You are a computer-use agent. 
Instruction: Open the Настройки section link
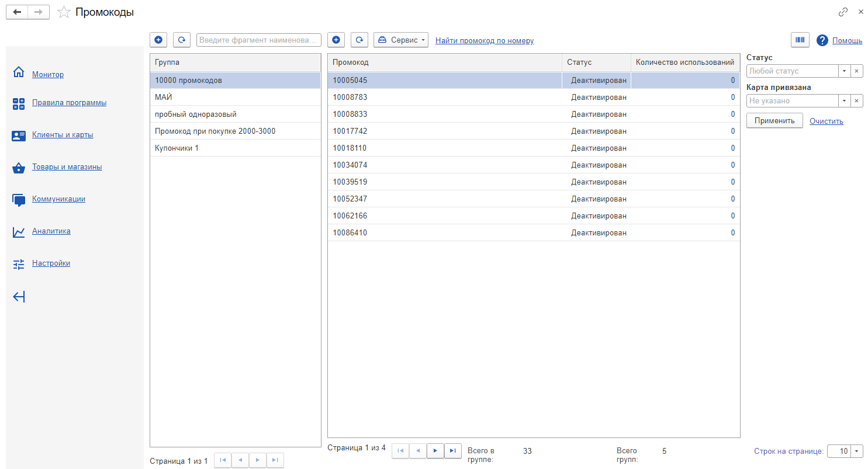pyautogui.click(x=51, y=263)
